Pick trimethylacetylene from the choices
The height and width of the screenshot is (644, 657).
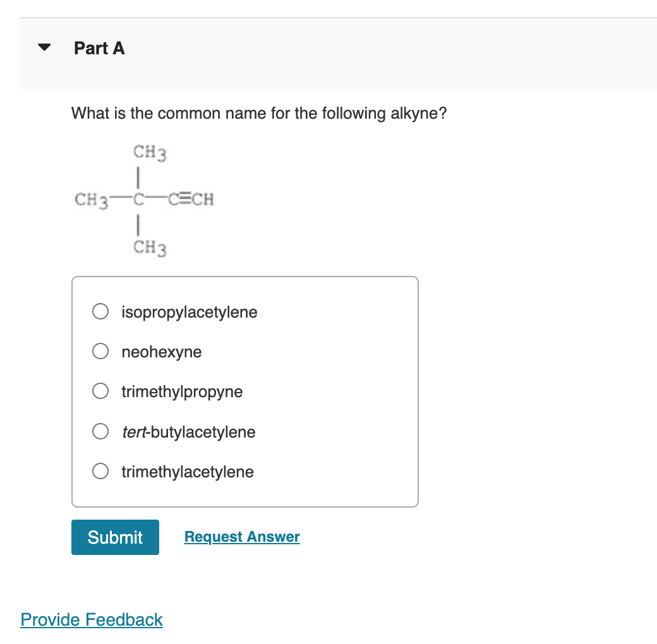tap(100, 471)
